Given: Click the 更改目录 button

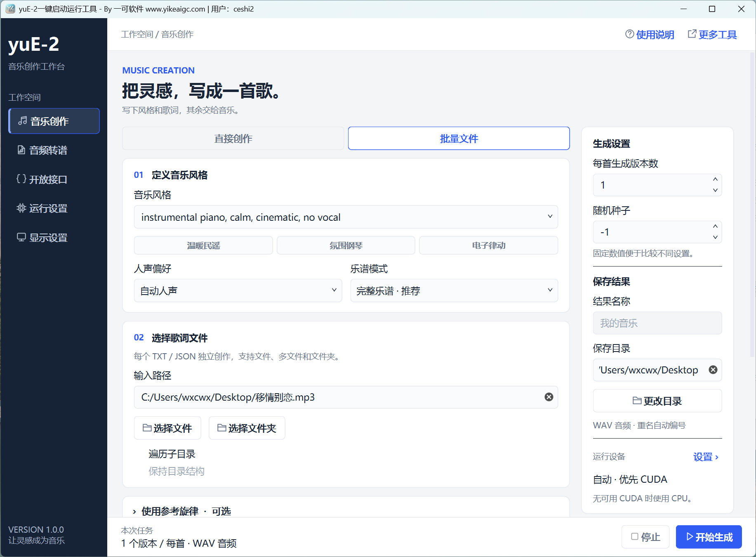Looking at the screenshot, I should point(657,401).
